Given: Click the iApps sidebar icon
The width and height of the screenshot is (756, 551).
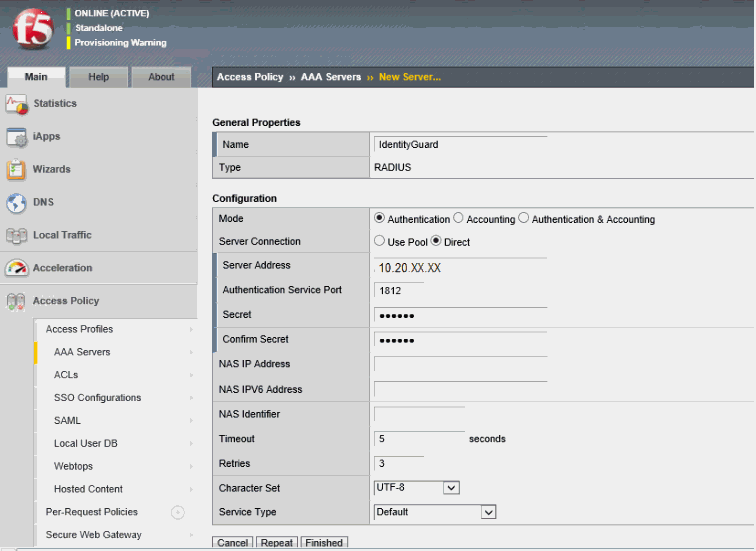Looking at the screenshot, I should tap(16, 137).
